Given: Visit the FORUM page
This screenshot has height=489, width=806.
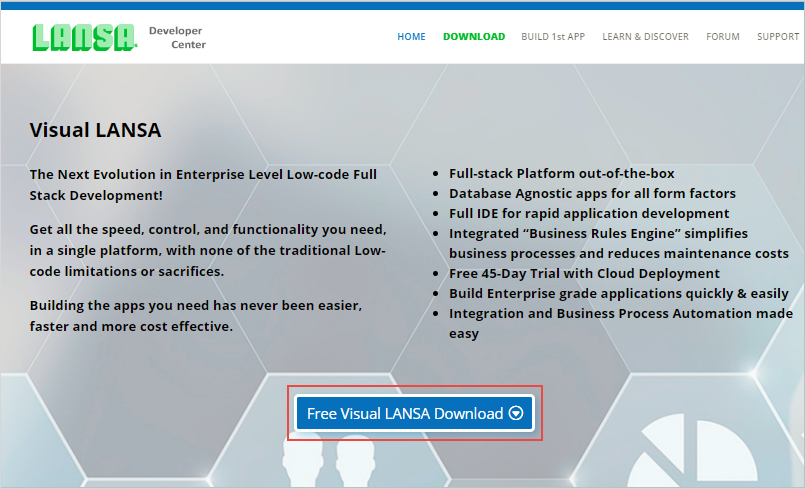Looking at the screenshot, I should click(723, 37).
